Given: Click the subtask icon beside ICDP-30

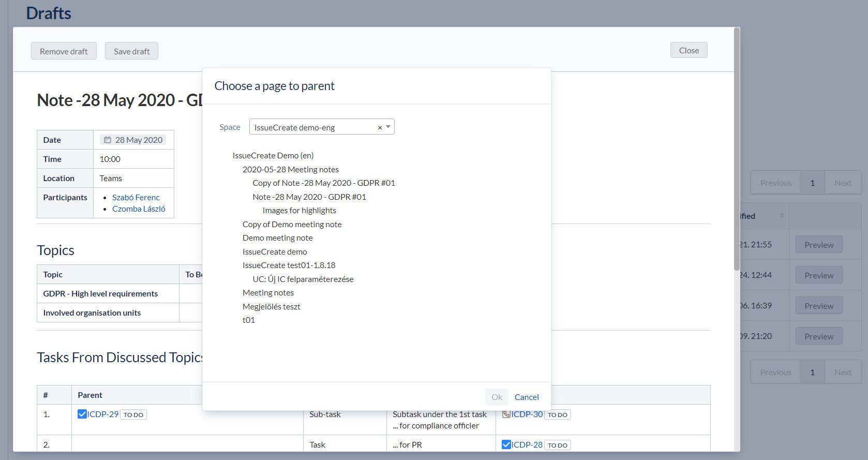Looking at the screenshot, I should coord(506,414).
